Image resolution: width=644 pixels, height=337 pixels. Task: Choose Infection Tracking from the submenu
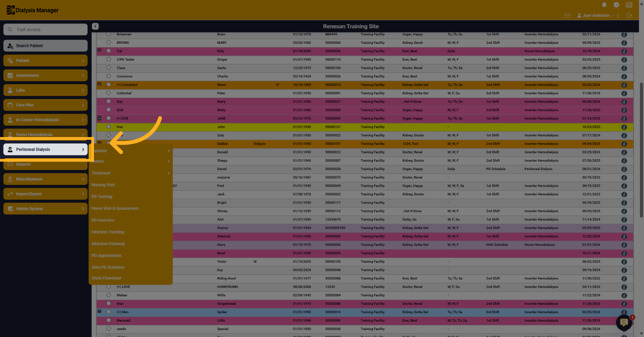point(108,232)
